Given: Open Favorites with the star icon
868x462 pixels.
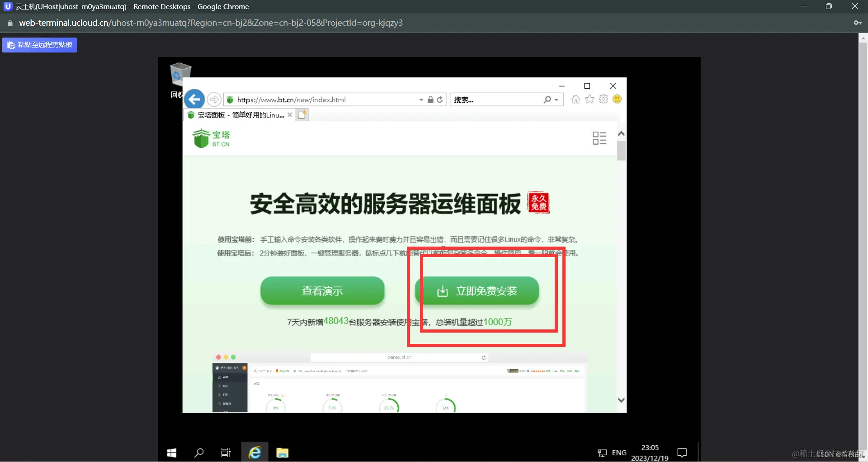Looking at the screenshot, I should pos(590,99).
